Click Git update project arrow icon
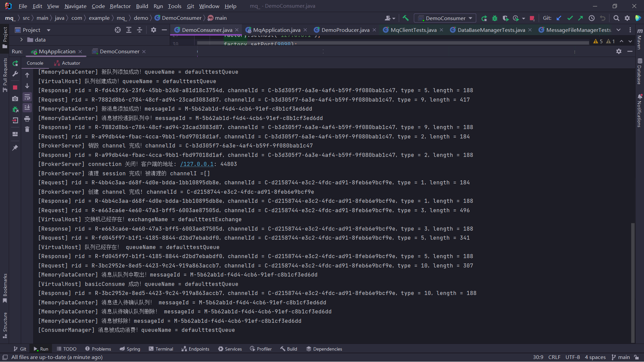The image size is (644, 362). tap(559, 18)
